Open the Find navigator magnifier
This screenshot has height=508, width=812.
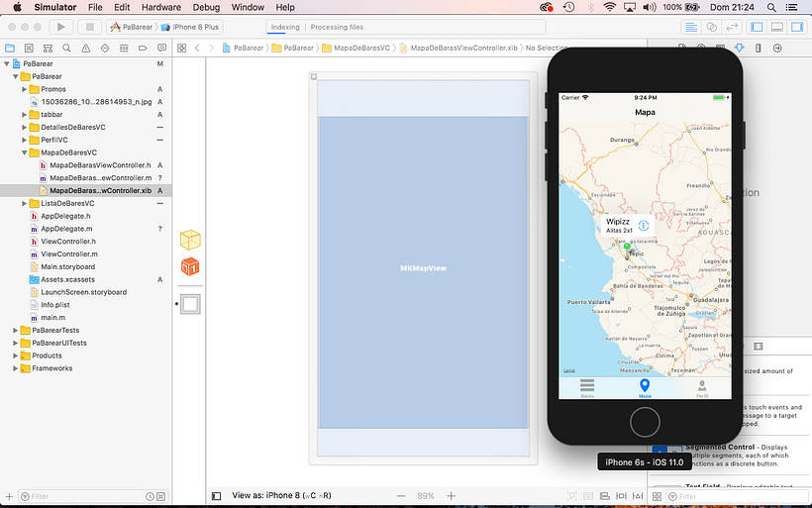tap(66, 49)
